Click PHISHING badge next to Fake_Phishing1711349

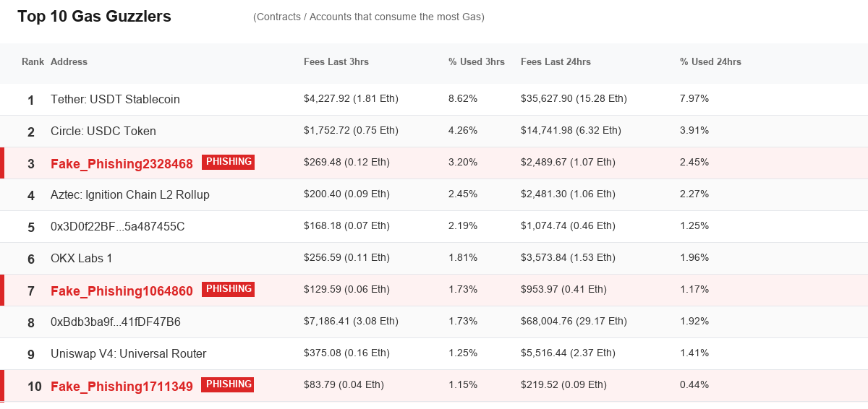coord(228,384)
